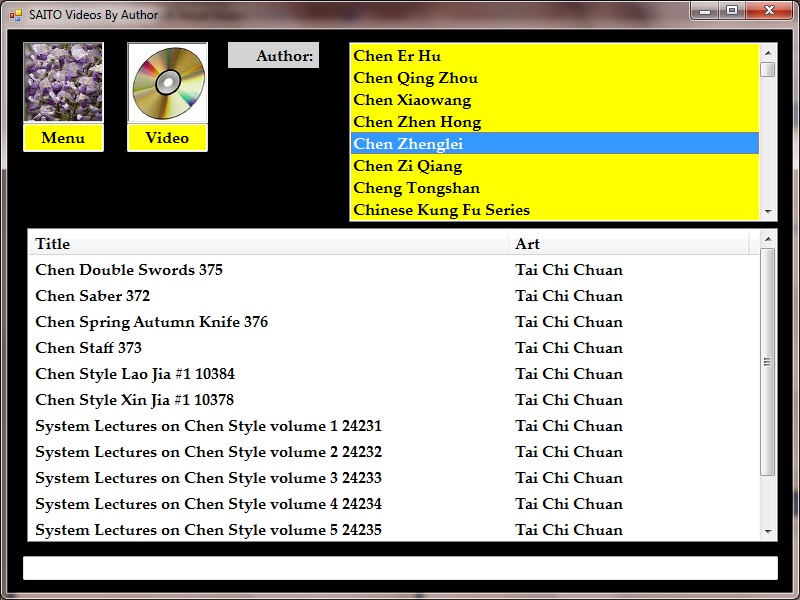
Task: Maximize the SAITO Videos By Author window
Action: point(732,10)
